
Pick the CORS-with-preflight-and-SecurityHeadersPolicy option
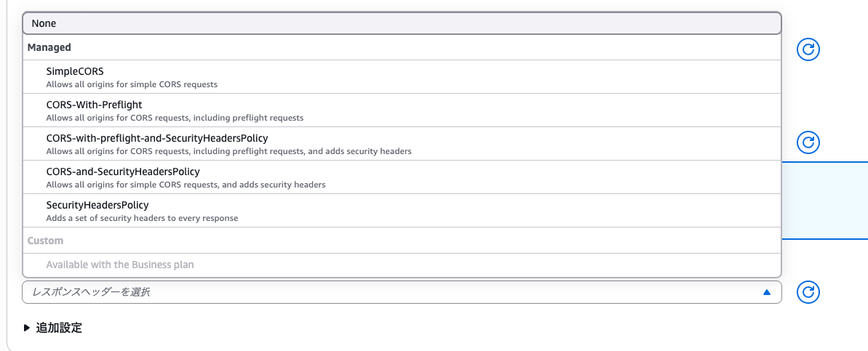(x=157, y=138)
